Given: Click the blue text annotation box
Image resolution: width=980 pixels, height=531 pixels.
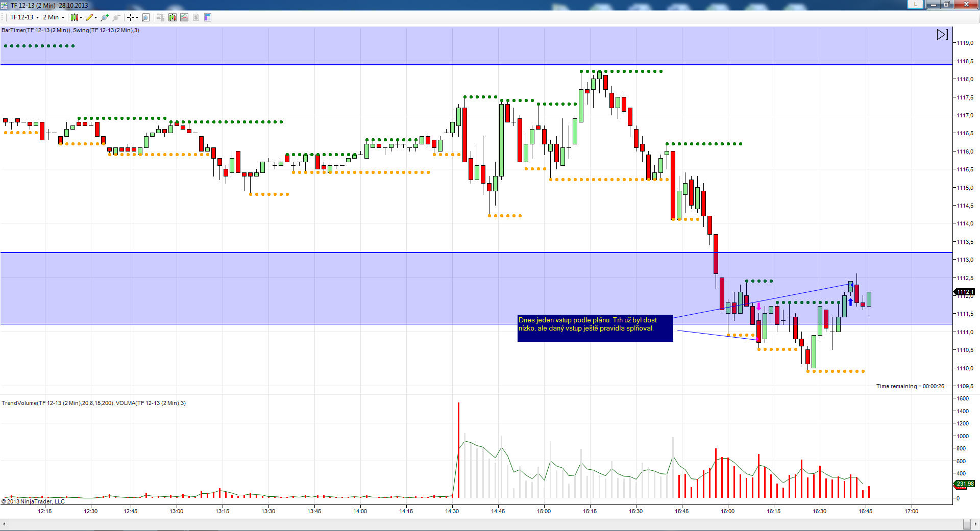Looking at the screenshot, I should click(595, 328).
